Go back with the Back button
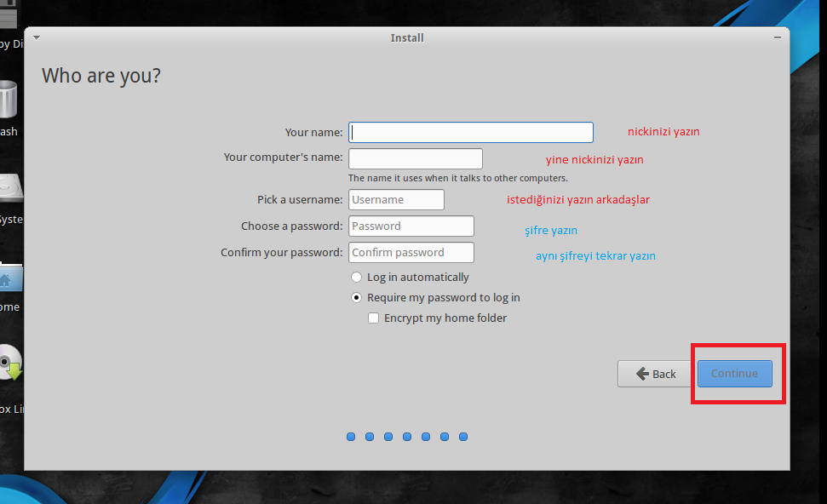This screenshot has width=827, height=504. point(656,374)
